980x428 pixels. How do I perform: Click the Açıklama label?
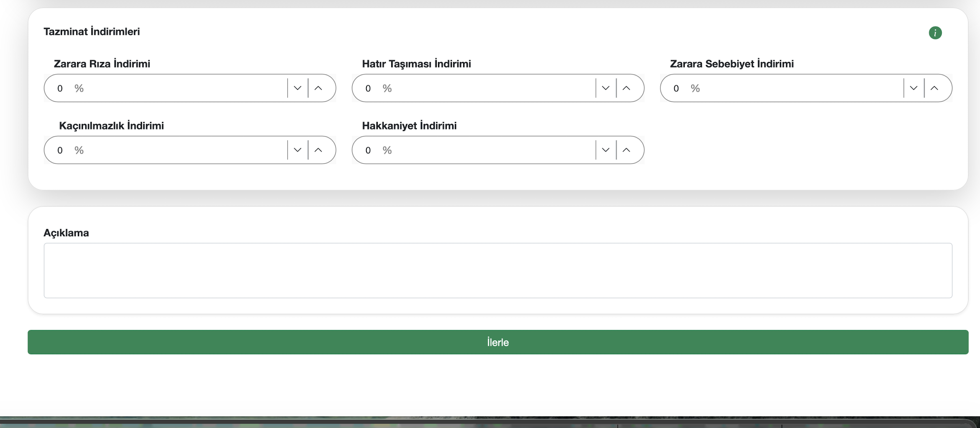pos(66,233)
